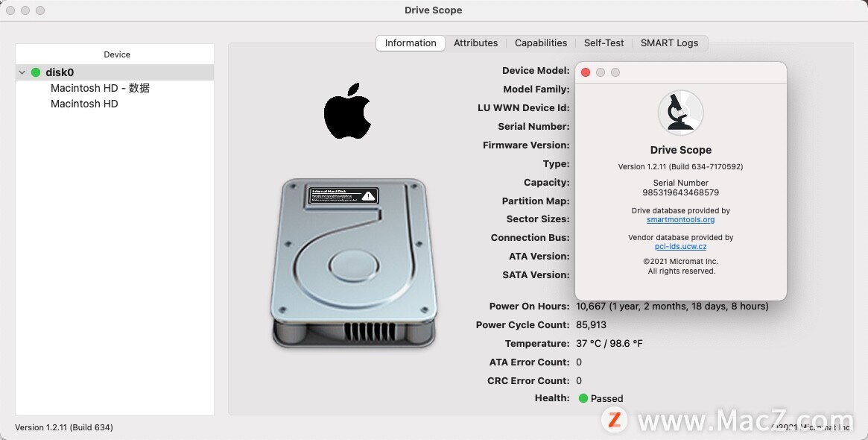This screenshot has height=440, width=868.
Task: Click the serial number 985319643468579
Action: click(x=680, y=193)
